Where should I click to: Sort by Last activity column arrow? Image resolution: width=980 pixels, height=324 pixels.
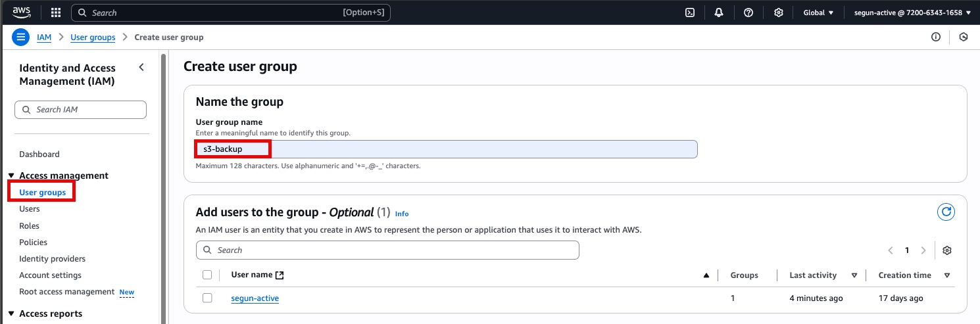854,275
